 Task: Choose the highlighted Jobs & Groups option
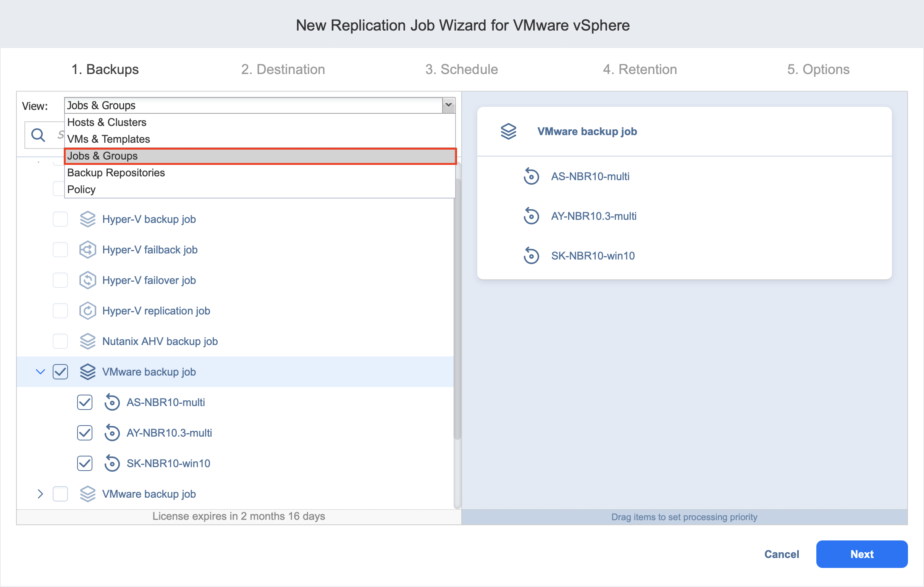(x=260, y=156)
